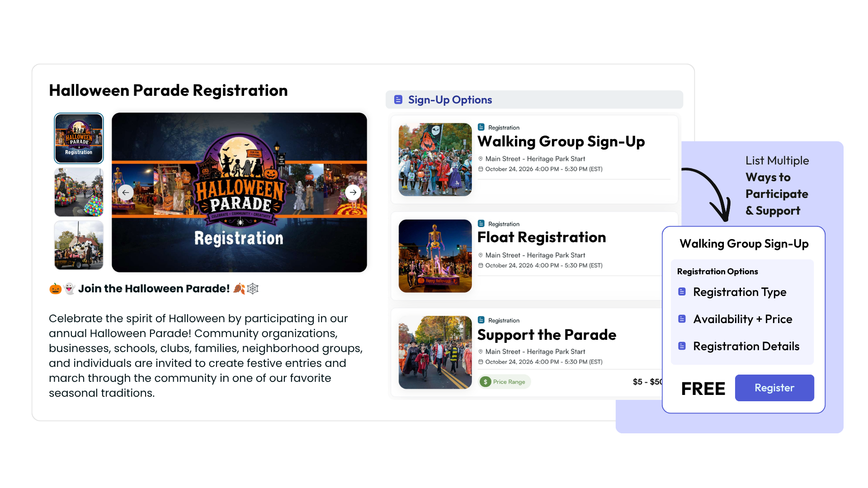The image size is (868, 488).
Task: Click the main Halloween Parade Registration banner image
Action: pyautogui.click(x=239, y=192)
